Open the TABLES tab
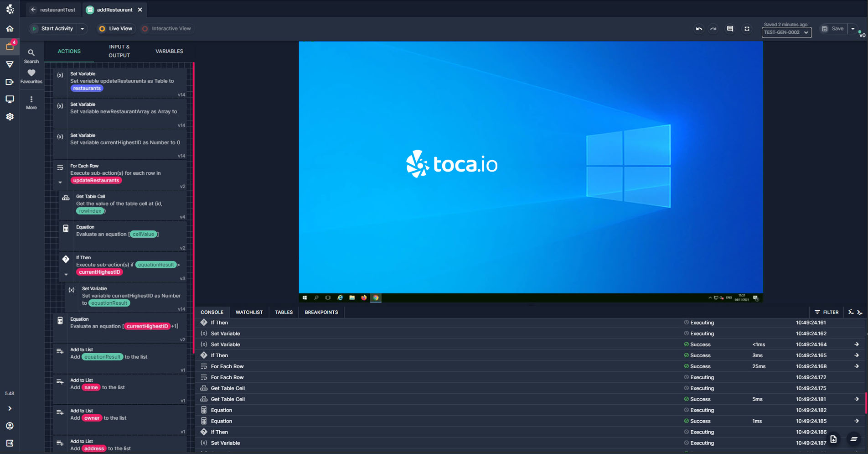 coord(284,313)
